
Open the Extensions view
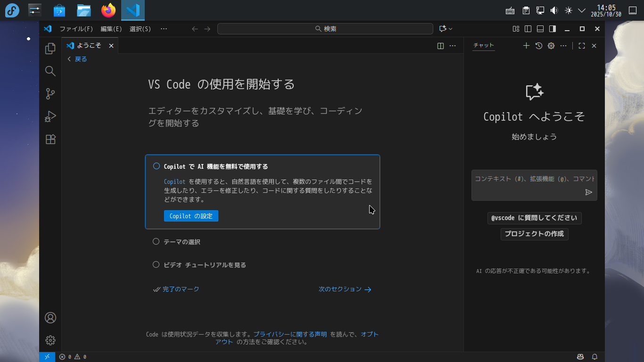(50, 139)
